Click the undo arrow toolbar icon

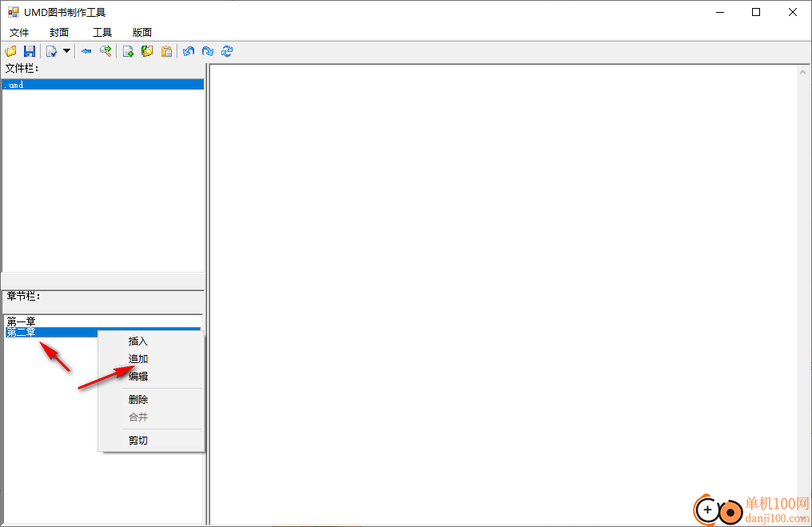[x=189, y=51]
